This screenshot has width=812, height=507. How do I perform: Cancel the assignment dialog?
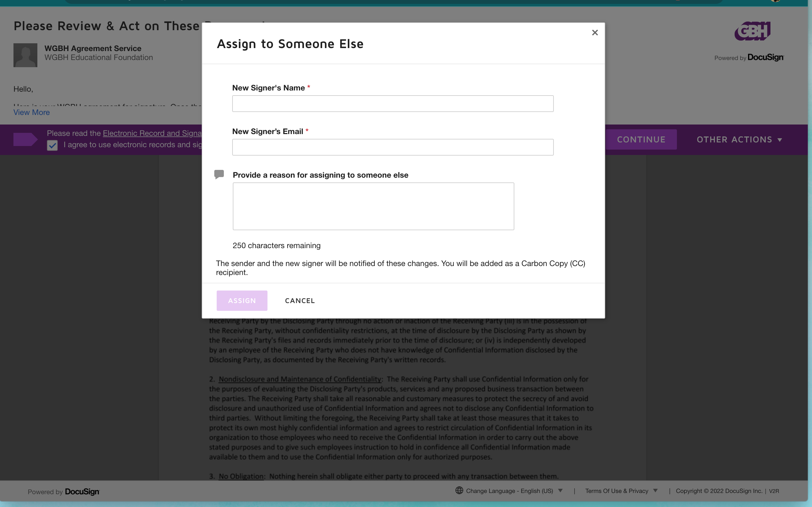coord(300,301)
